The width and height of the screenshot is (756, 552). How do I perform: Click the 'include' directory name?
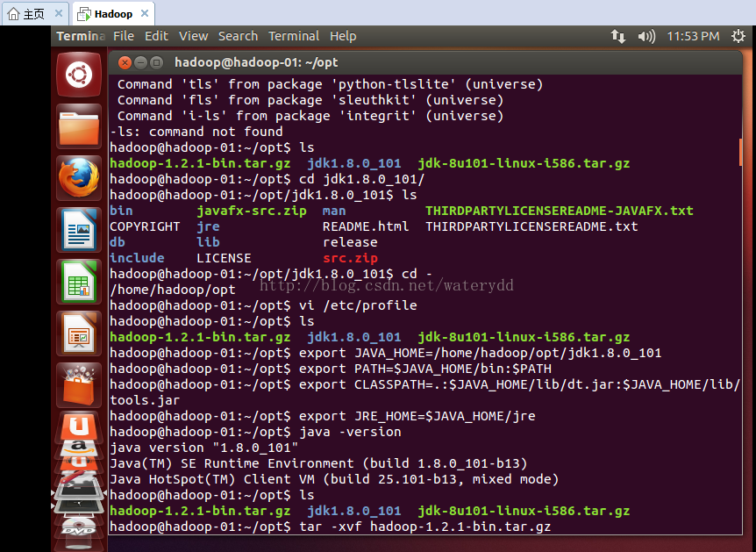(137, 258)
